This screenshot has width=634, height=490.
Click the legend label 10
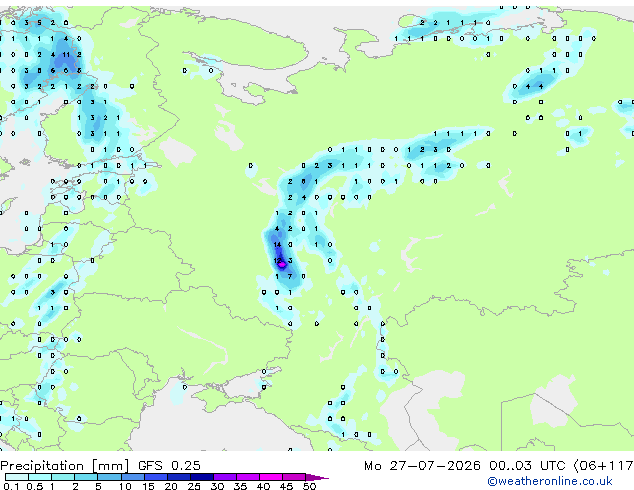click(x=125, y=486)
